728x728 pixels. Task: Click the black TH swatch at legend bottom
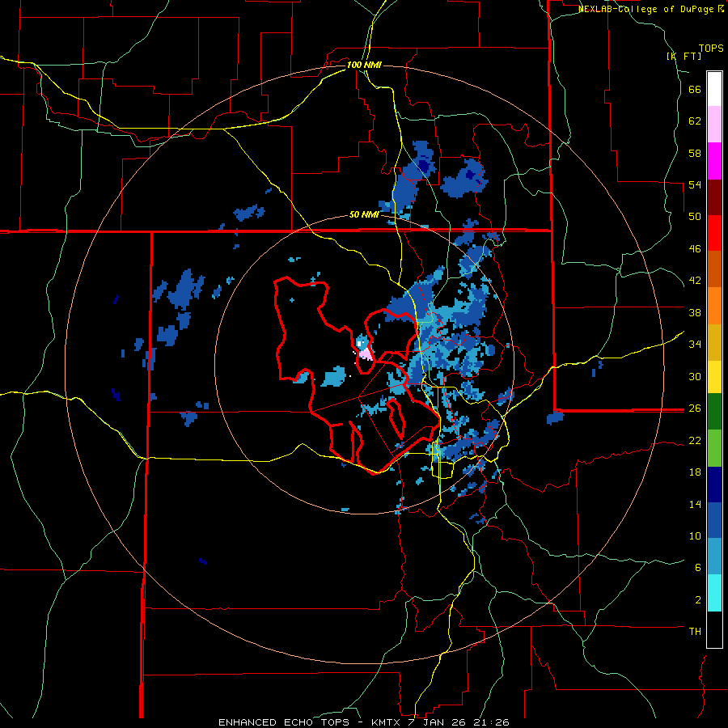714,629
